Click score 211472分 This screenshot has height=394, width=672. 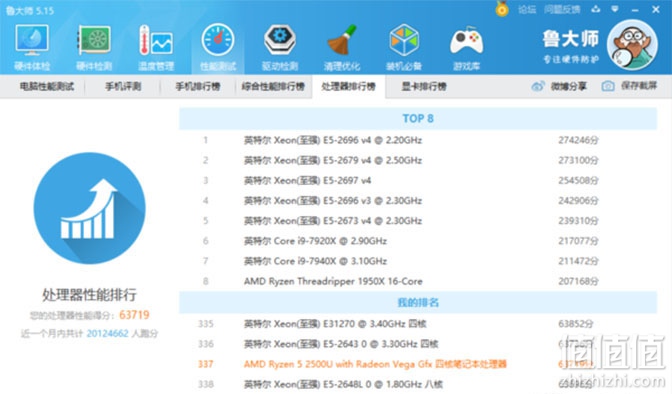point(578,261)
